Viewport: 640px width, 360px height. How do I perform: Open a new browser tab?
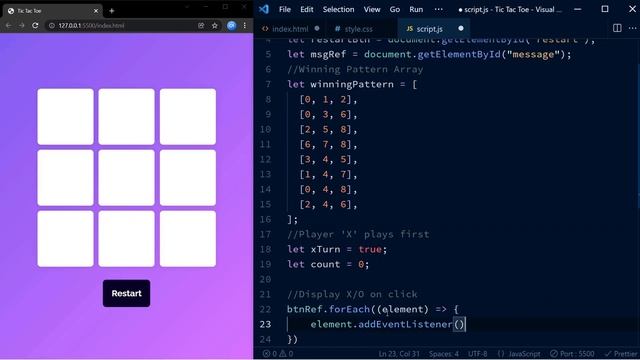coord(111,11)
